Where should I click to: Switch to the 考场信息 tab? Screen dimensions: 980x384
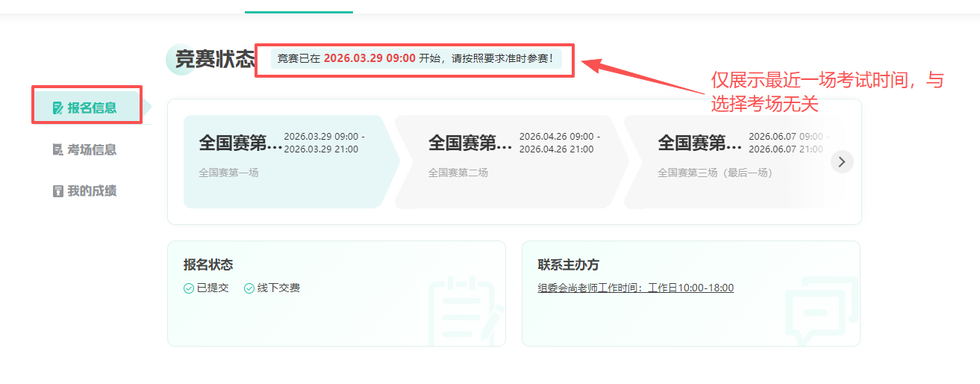(92, 149)
